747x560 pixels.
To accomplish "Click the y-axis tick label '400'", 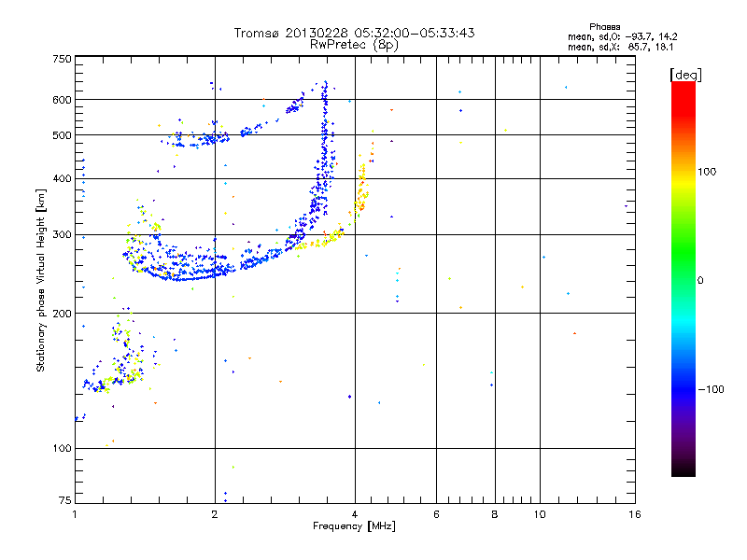I will coord(63,179).
